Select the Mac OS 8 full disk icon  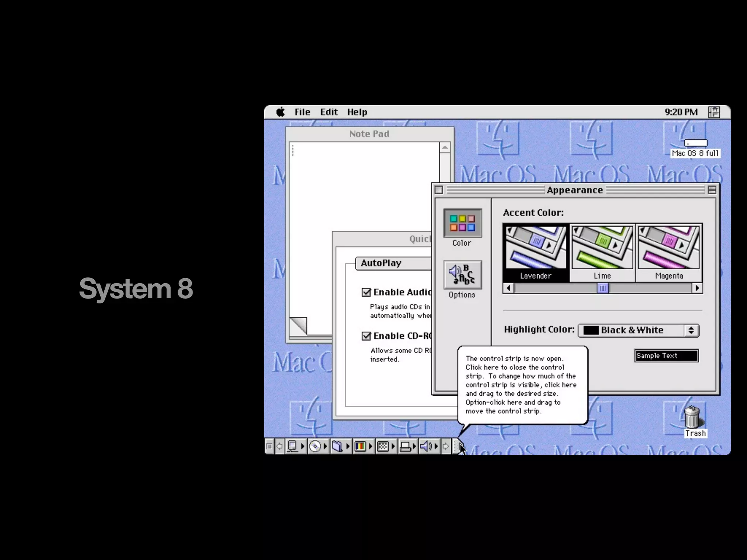click(x=695, y=148)
